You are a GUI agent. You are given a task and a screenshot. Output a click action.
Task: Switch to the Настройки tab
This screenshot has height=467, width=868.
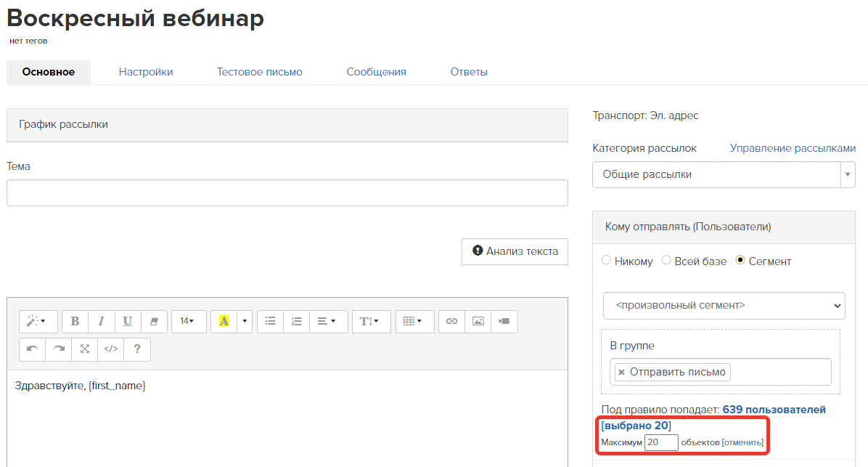point(146,72)
